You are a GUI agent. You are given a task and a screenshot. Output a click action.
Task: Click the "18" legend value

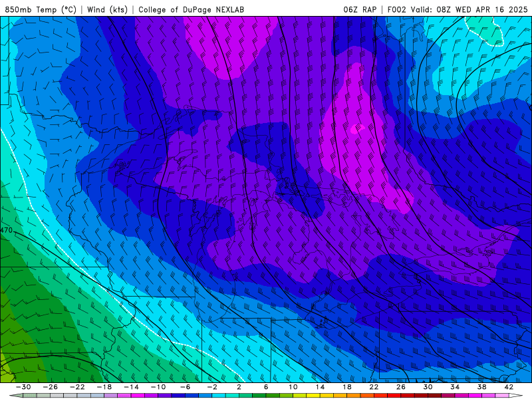[x=346, y=387]
